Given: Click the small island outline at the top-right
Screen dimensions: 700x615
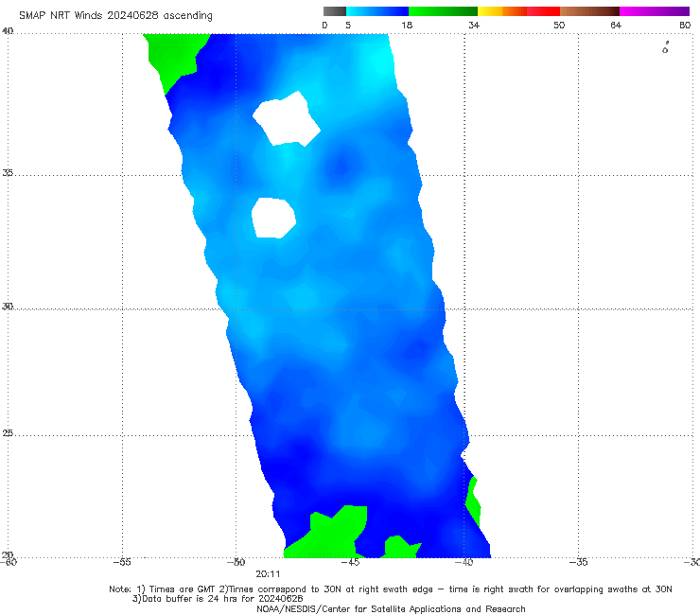Looking at the screenshot, I should point(665,47).
